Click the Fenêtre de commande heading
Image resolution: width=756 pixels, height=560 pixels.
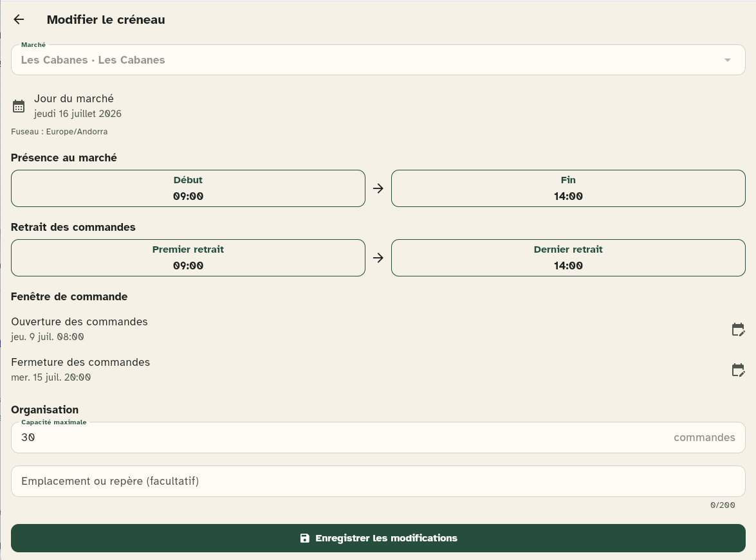point(69,296)
